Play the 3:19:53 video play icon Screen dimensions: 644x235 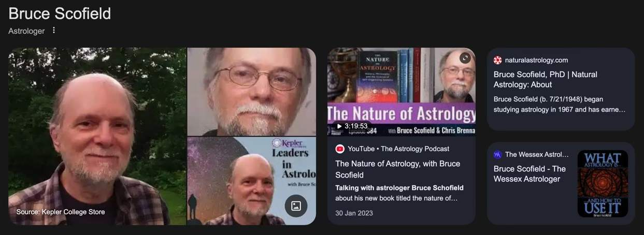point(339,126)
